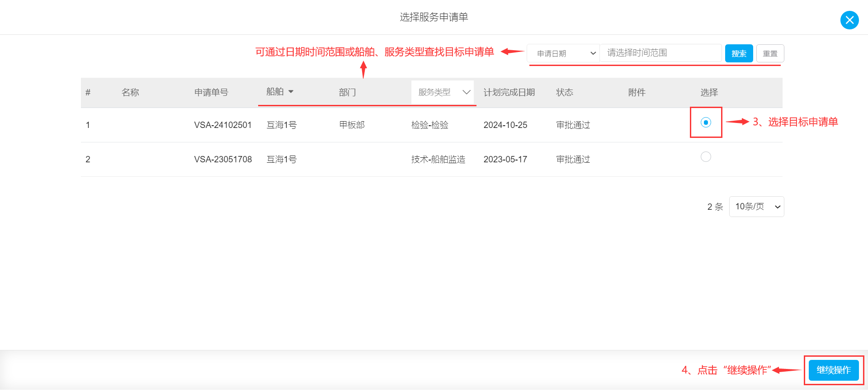Click application number VSA-24102501
Viewport: 868px width, 392px height.
point(223,125)
